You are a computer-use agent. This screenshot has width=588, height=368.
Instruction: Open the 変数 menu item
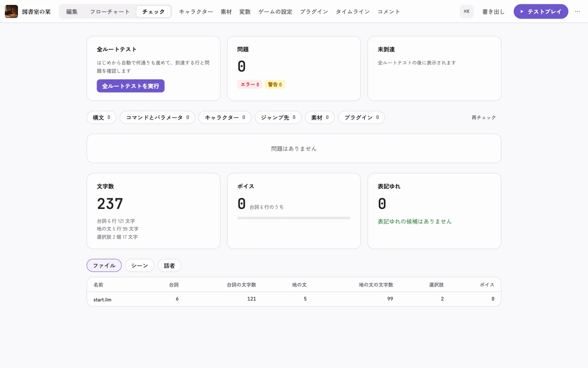click(245, 12)
